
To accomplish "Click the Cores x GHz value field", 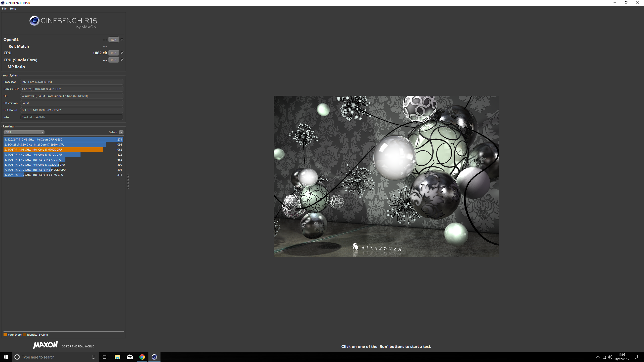I will pos(72,89).
